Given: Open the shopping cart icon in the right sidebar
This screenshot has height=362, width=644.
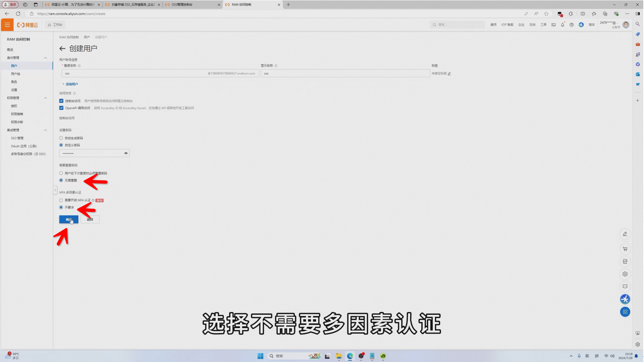Looking at the screenshot, I should [625, 249].
